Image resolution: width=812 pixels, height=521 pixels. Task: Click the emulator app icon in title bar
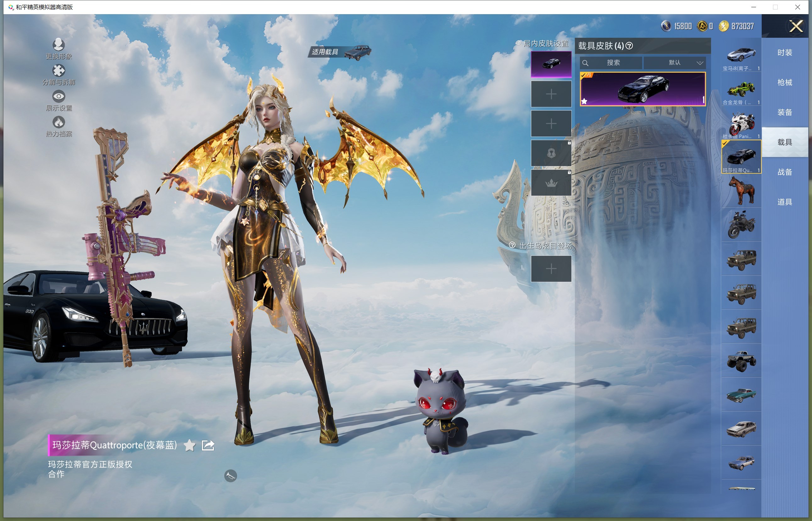(11, 7)
